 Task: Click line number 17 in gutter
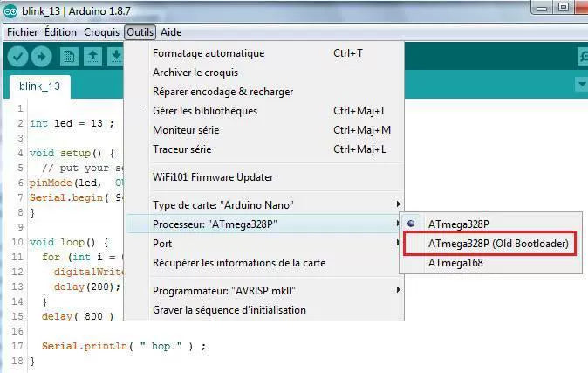17,346
